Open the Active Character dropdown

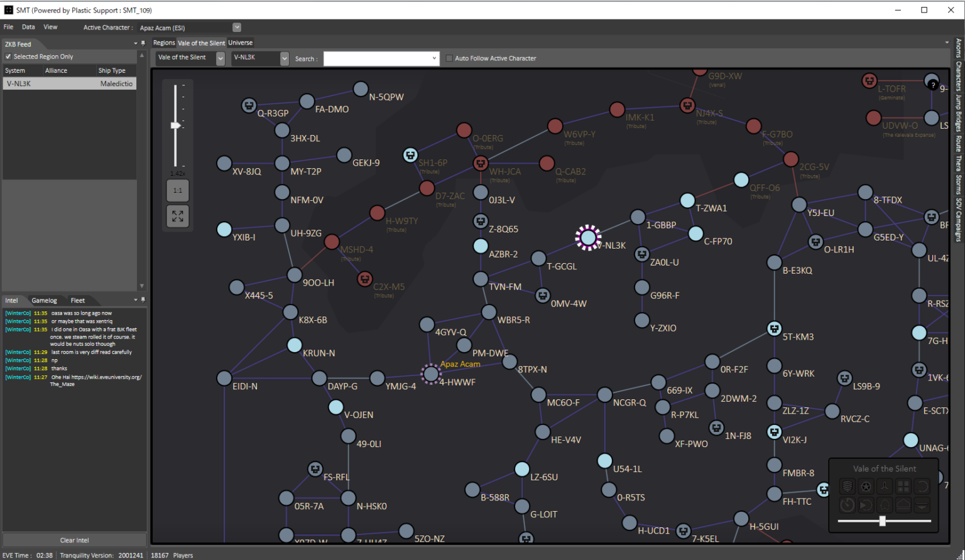(237, 28)
